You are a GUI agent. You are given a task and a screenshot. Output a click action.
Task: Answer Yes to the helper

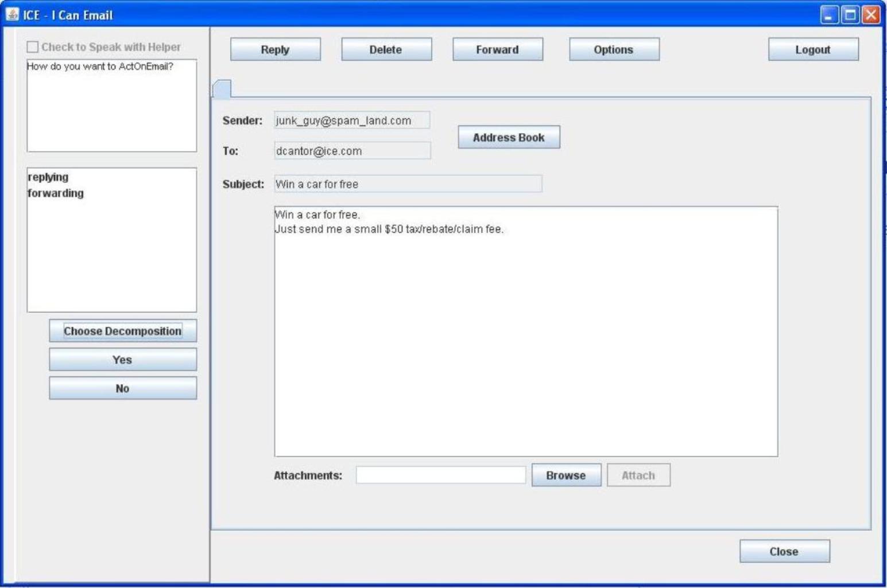[122, 360]
